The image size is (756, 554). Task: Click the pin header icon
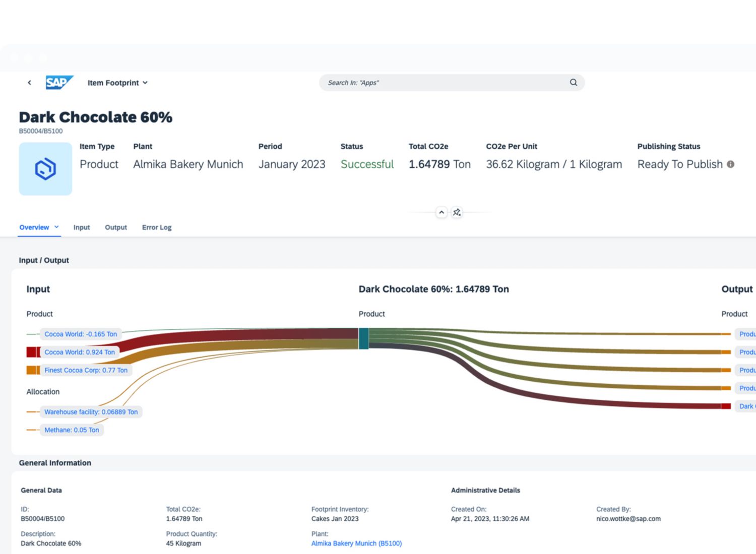point(457,213)
